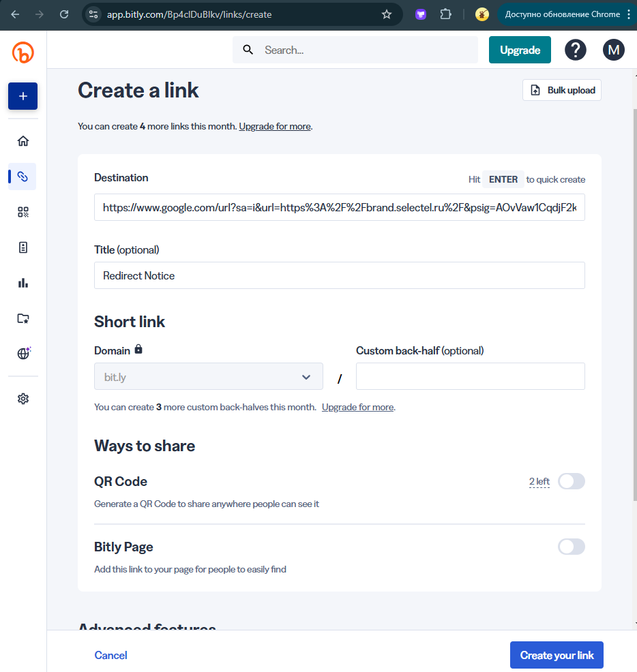The width and height of the screenshot is (637, 672).
Task: Open the M profile account menu
Action: click(x=613, y=50)
